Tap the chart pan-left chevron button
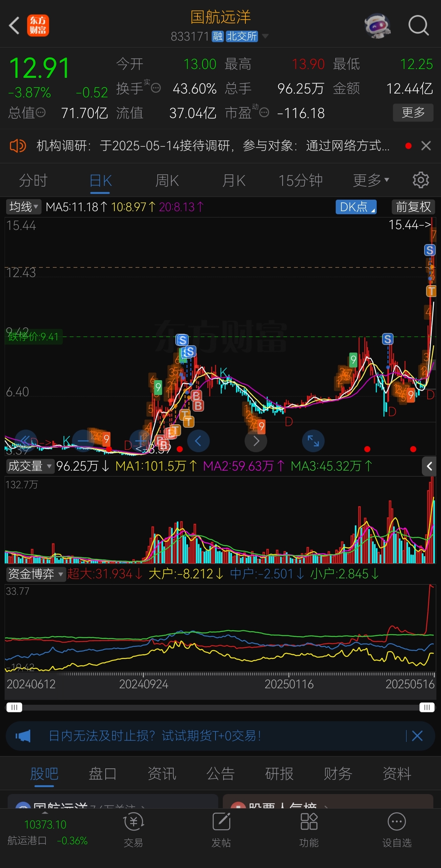 point(198,441)
